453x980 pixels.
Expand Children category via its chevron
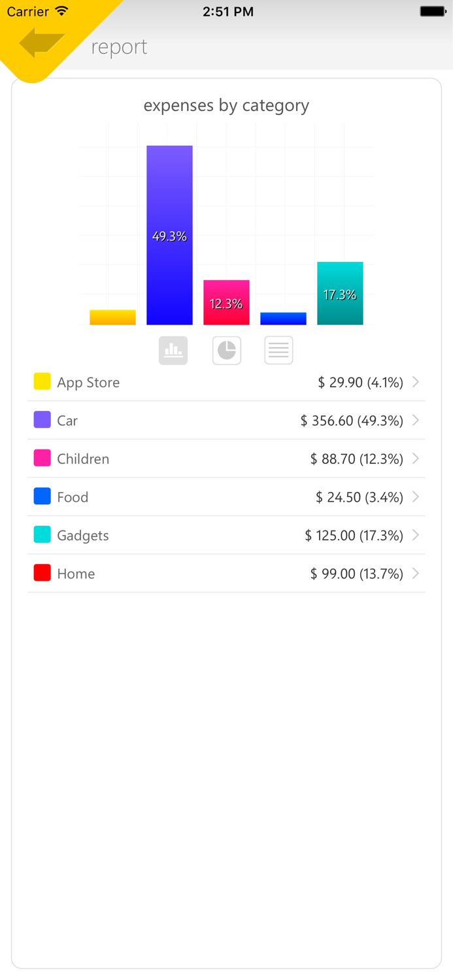pos(416,459)
